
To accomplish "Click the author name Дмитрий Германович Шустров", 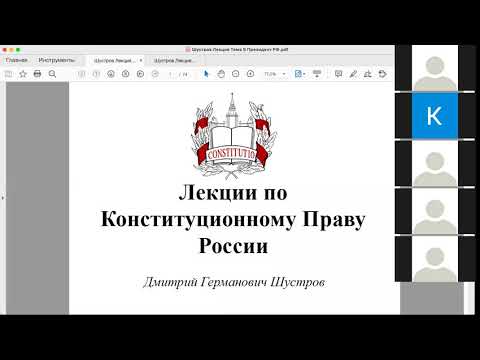I will pos(234,282).
